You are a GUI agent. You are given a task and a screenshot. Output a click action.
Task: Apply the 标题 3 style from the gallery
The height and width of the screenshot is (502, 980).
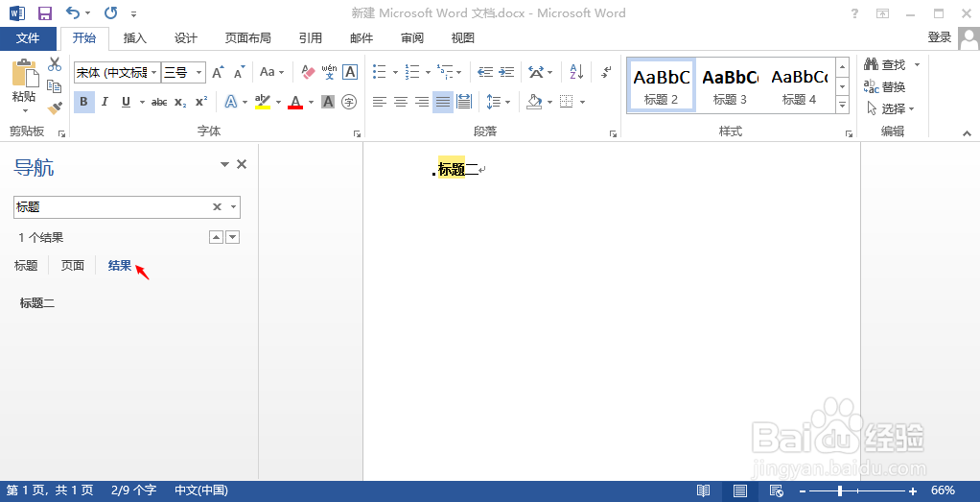click(730, 85)
